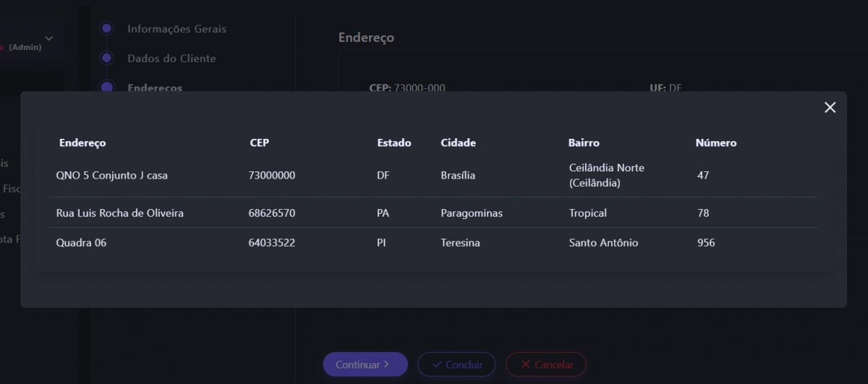Screen dimensions: 868x384
Task: Click the Número column header
Action: (715, 143)
